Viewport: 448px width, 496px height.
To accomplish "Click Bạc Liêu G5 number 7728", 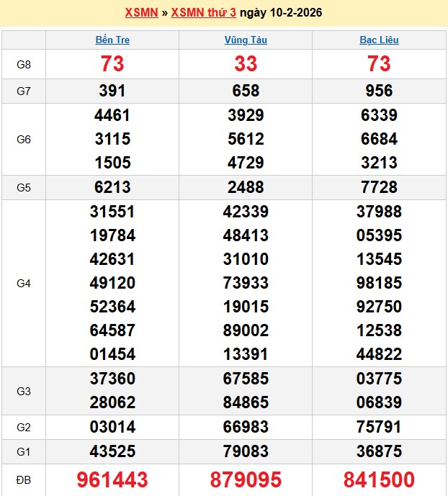I will point(379,187).
